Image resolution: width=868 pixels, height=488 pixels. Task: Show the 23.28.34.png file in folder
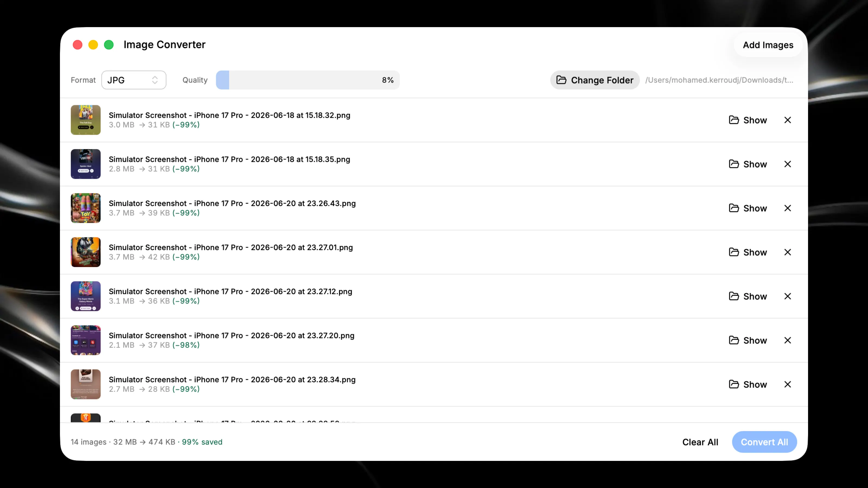tap(748, 384)
